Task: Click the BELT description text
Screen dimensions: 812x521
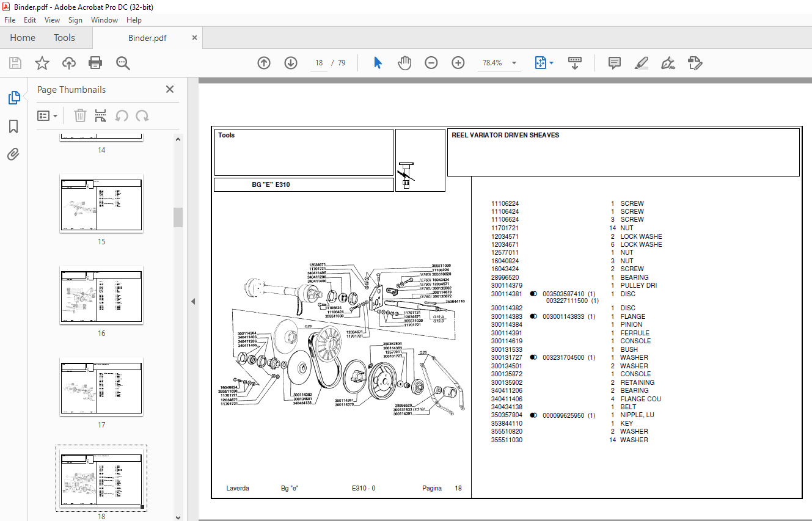Action: (x=628, y=407)
